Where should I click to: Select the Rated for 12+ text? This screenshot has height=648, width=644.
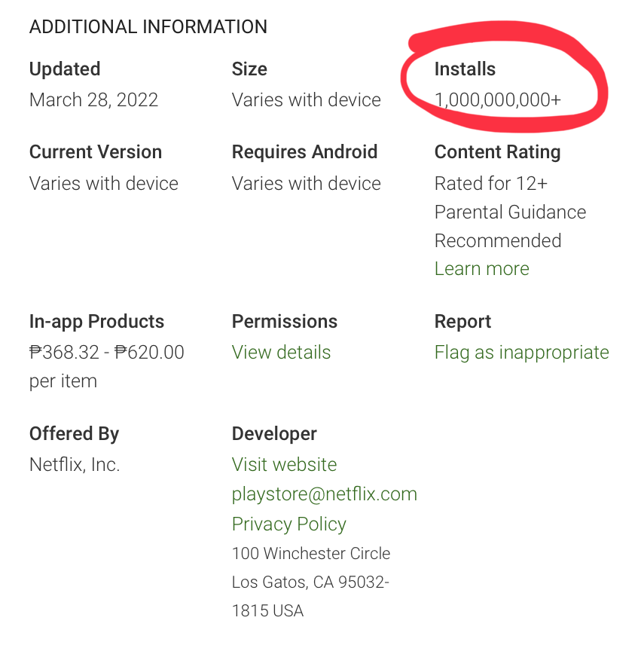(490, 184)
